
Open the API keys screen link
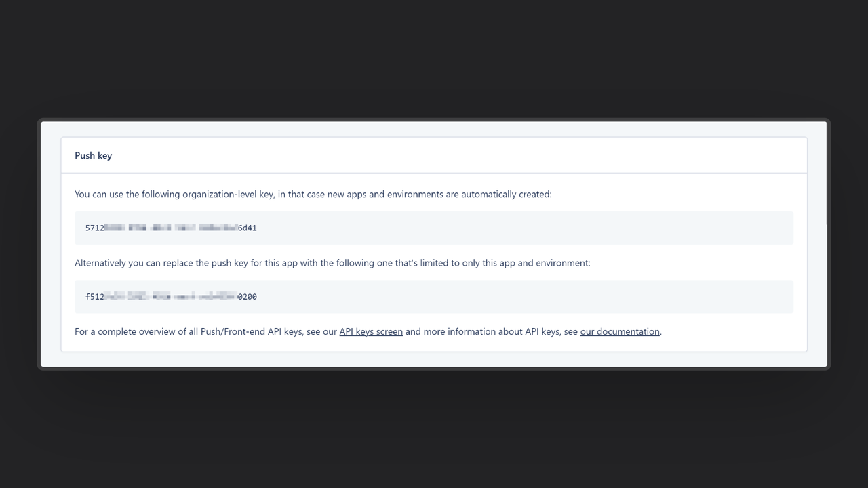371,331
